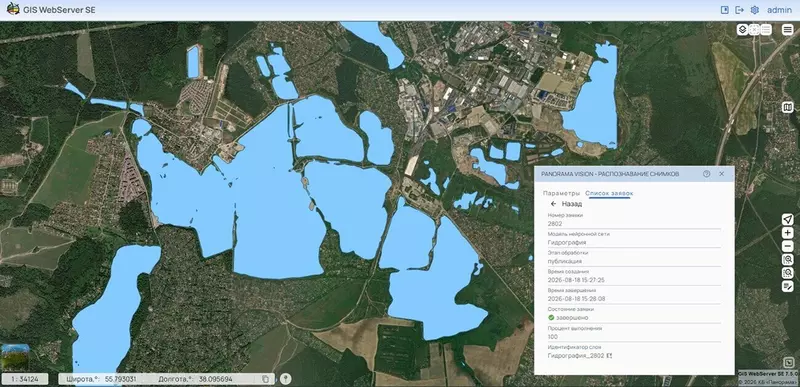
Task: Click the magnifier search-by-area tool
Action: (x=788, y=260)
